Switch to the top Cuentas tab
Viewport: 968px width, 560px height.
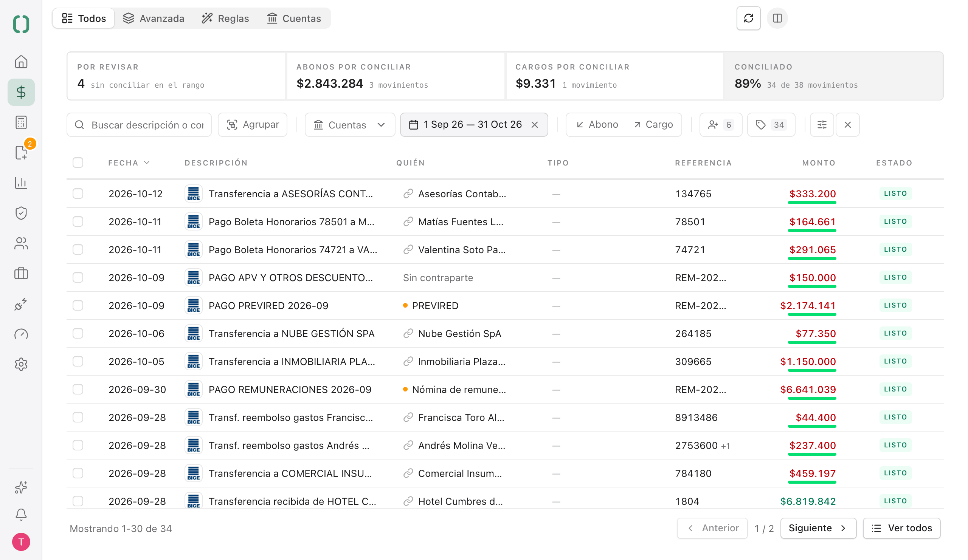(x=294, y=18)
